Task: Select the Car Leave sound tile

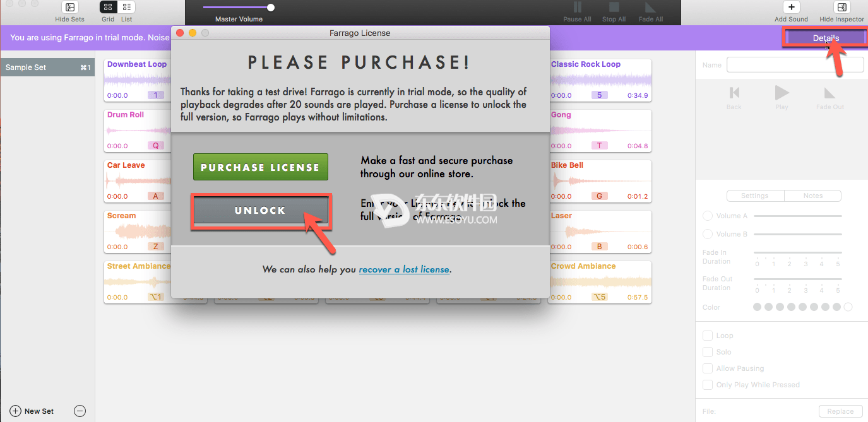Action: (x=138, y=182)
